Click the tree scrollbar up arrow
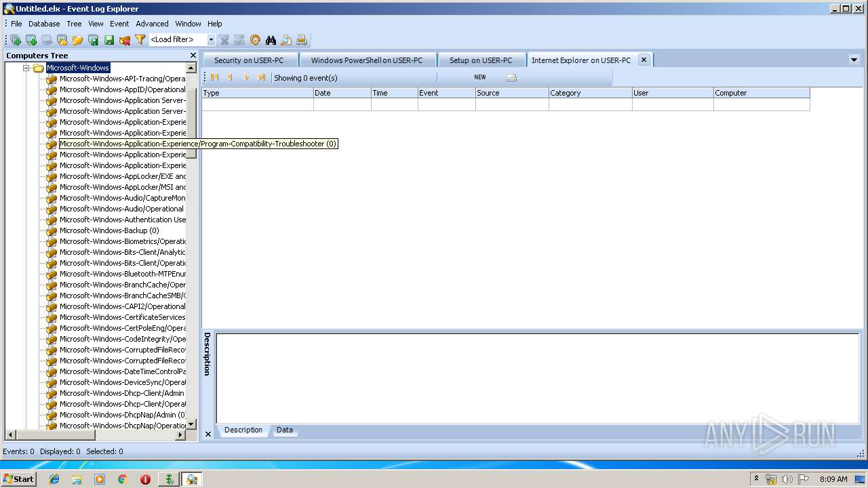Image resolution: width=868 pixels, height=488 pixels. 191,68
